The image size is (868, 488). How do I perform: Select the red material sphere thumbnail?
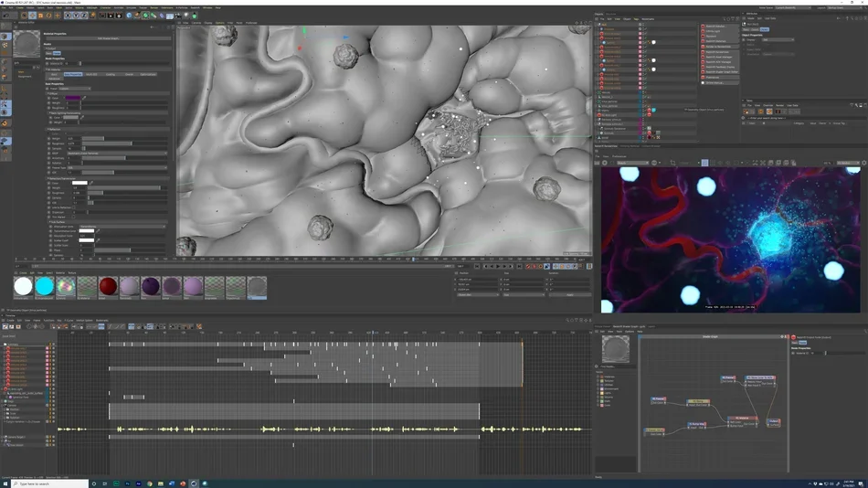point(108,286)
